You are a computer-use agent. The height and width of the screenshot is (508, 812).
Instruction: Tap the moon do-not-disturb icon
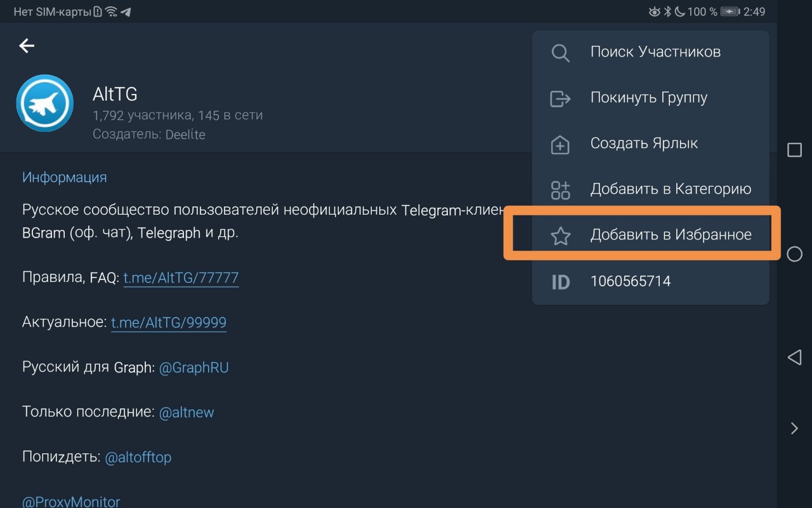pyautogui.click(x=679, y=11)
